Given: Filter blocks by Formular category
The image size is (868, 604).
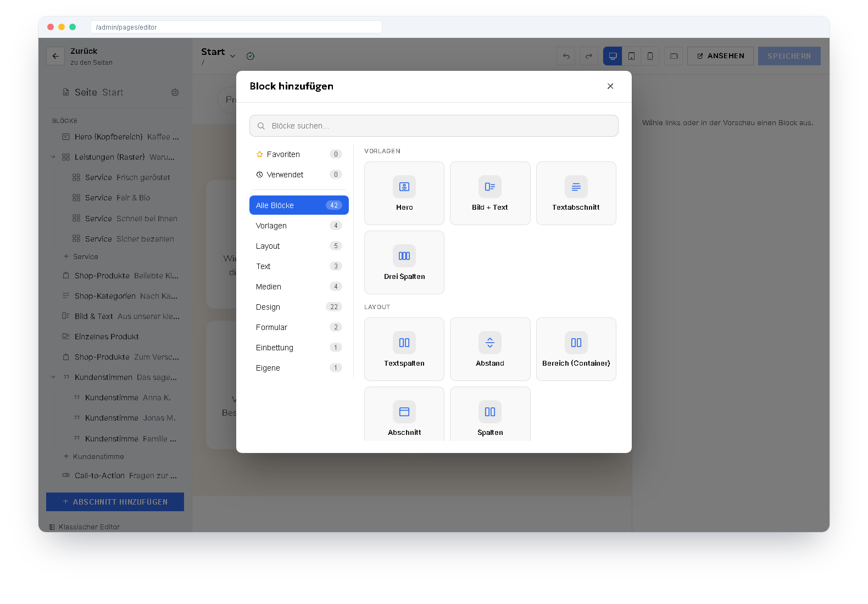Looking at the screenshot, I should (299, 327).
